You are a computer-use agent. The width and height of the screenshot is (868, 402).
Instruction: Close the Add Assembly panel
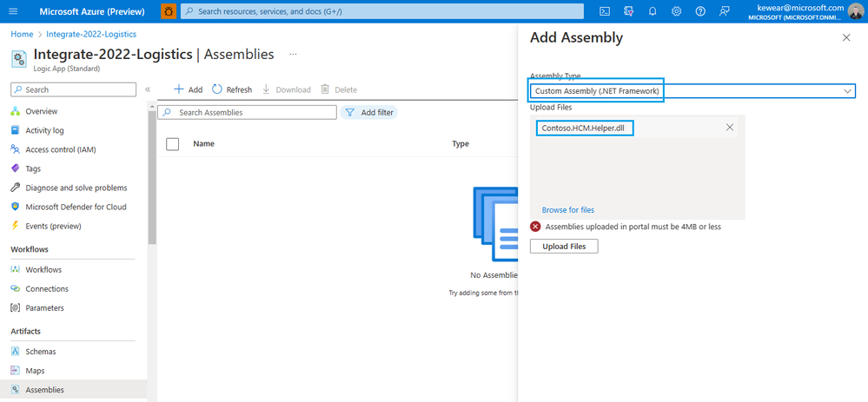[846, 37]
